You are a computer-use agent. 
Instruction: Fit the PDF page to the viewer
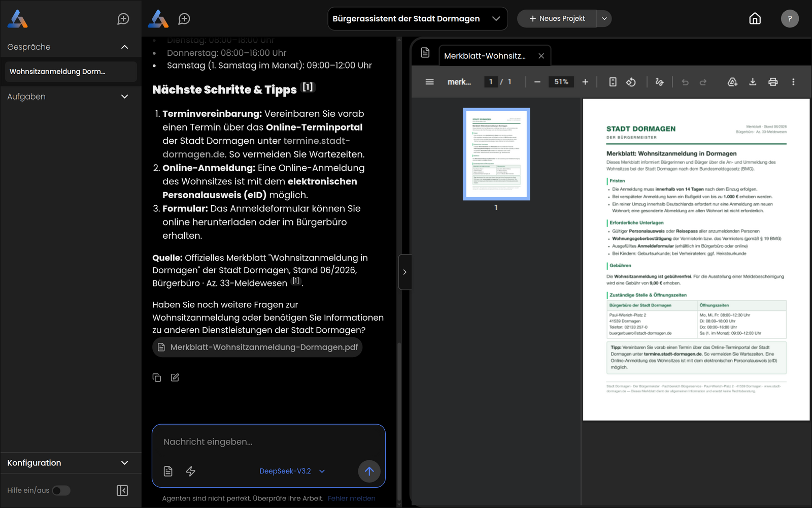coord(613,82)
